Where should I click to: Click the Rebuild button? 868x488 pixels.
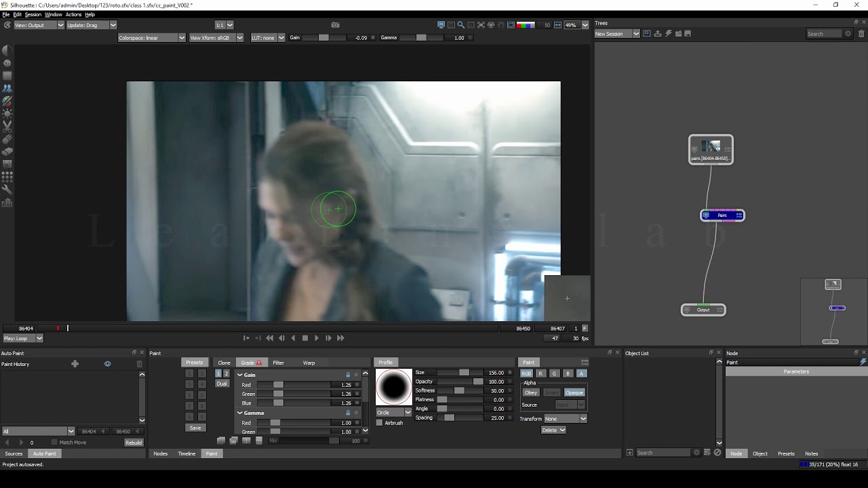point(134,443)
